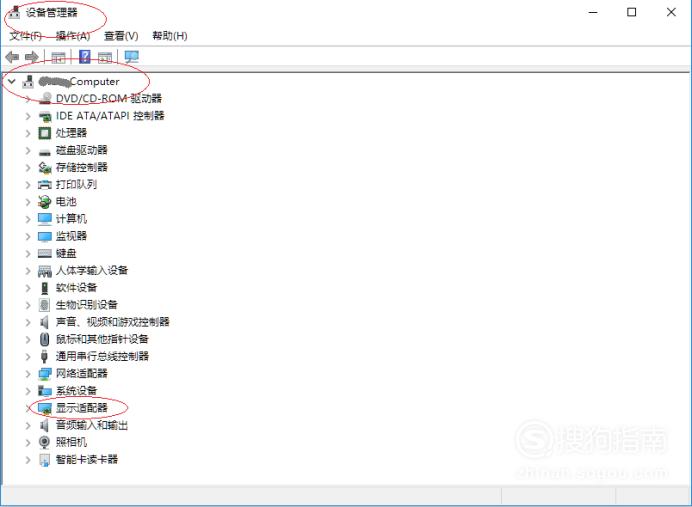This screenshot has width=692, height=507.
Task: Click the 鼠标和其他指针设备 mouse icon
Action: tap(44, 339)
